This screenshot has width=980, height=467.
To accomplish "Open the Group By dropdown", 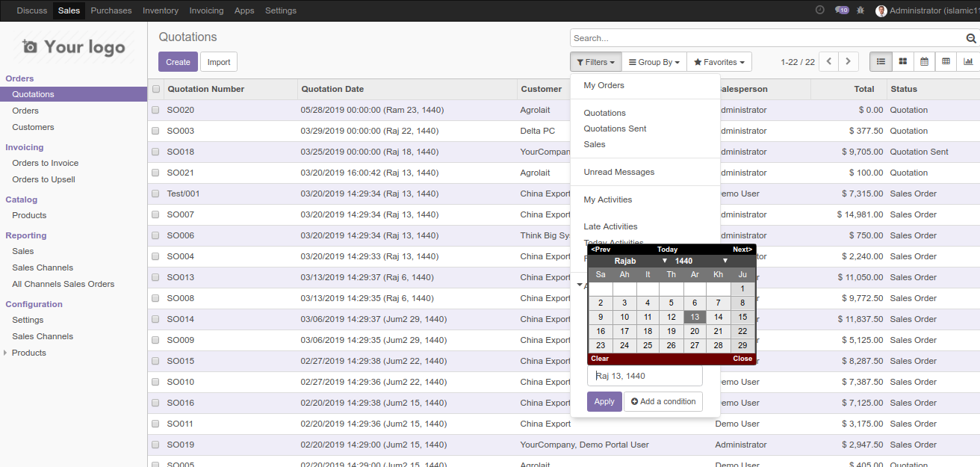I will coord(654,62).
